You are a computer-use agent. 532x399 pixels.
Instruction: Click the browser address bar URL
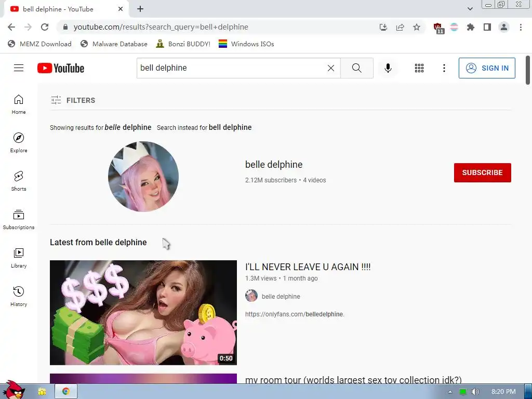pyautogui.click(x=161, y=27)
